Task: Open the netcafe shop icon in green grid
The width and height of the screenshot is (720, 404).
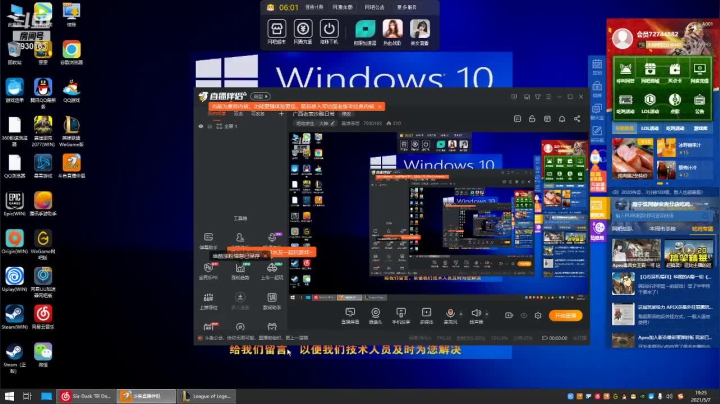Action: point(650,69)
